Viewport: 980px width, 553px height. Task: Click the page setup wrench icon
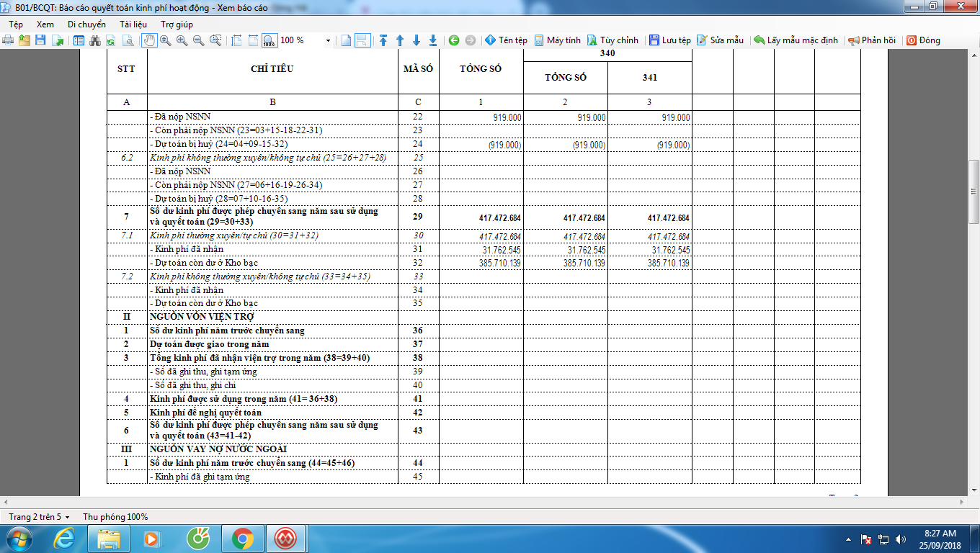coord(127,40)
